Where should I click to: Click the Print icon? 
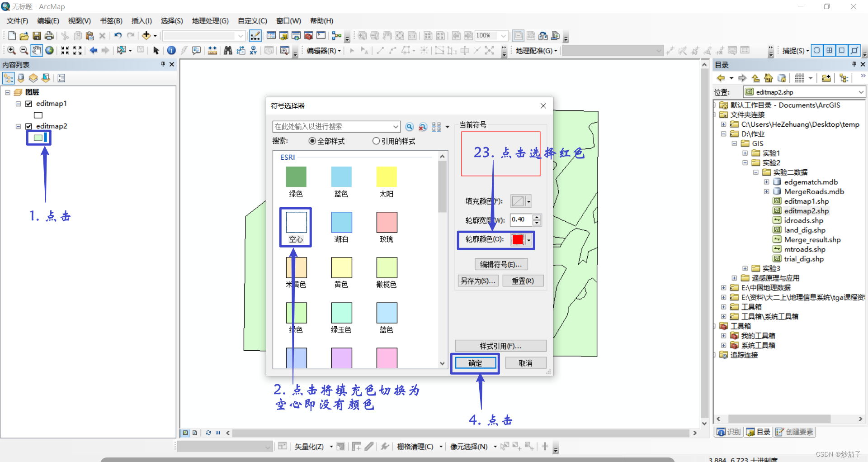(x=49, y=36)
